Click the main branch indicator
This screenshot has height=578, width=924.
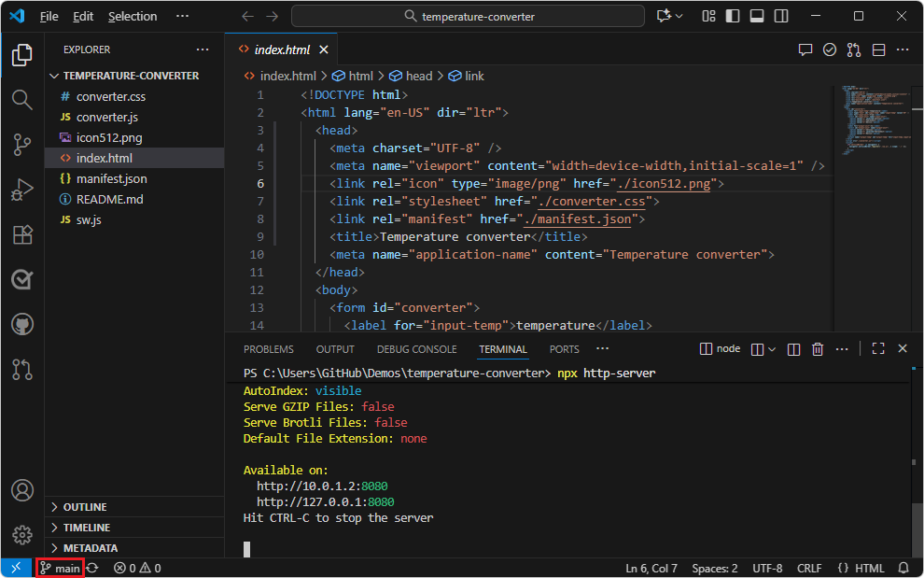60,567
